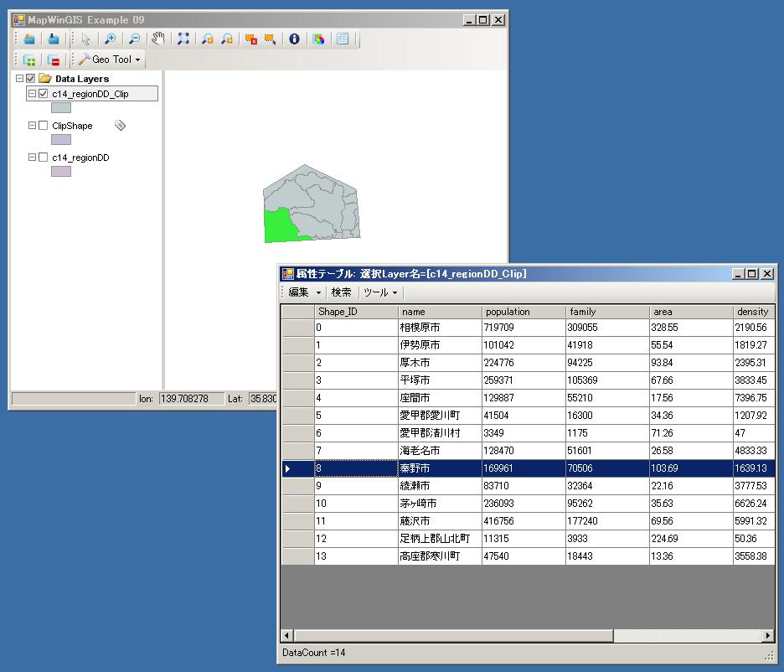Open the Geo Tool dropdown
784x672 pixels.
[x=111, y=59]
